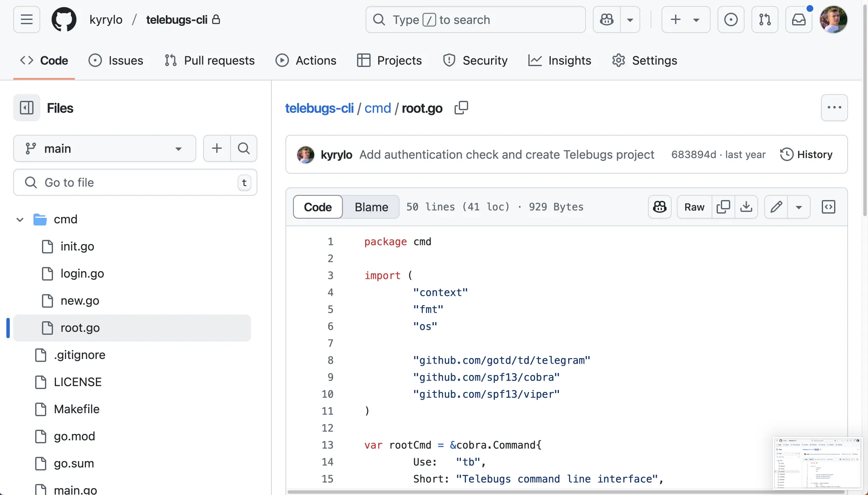
Task: Open the more file actions ellipsis menu
Action: click(x=834, y=108)
